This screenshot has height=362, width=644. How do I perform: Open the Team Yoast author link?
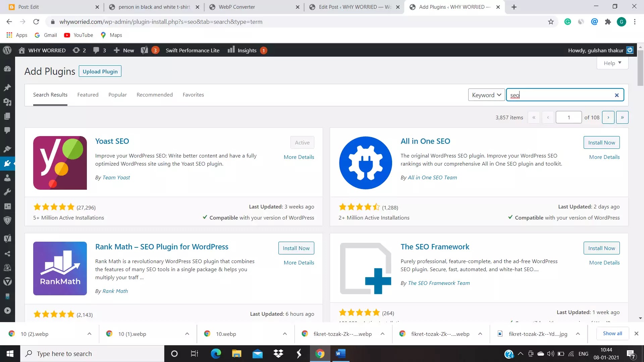[116, 178]
